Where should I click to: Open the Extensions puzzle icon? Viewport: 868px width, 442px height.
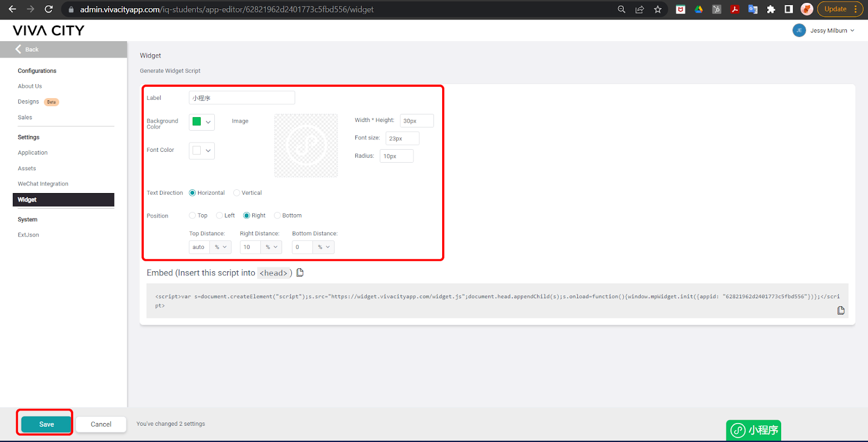click(x=771, y=9)
